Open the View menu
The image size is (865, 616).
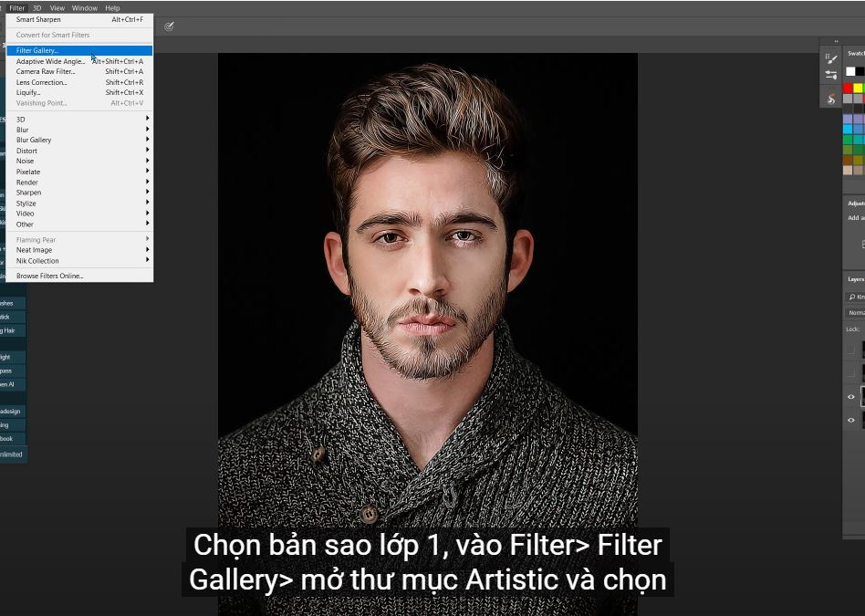(57, 7)
